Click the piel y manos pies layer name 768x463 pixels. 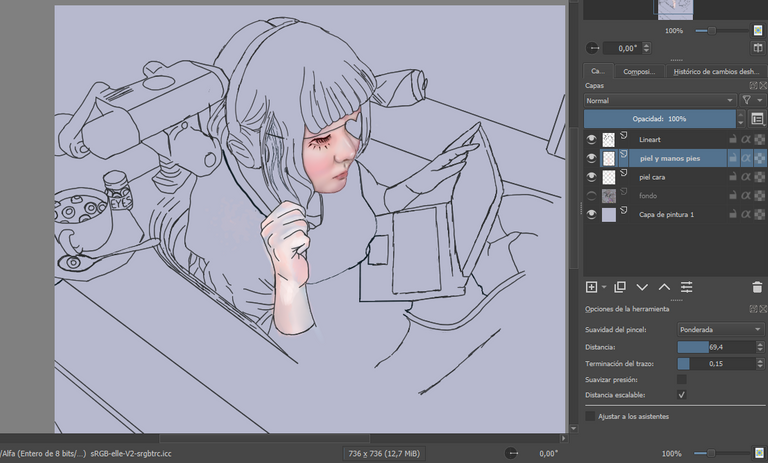[x=670, y=158]
